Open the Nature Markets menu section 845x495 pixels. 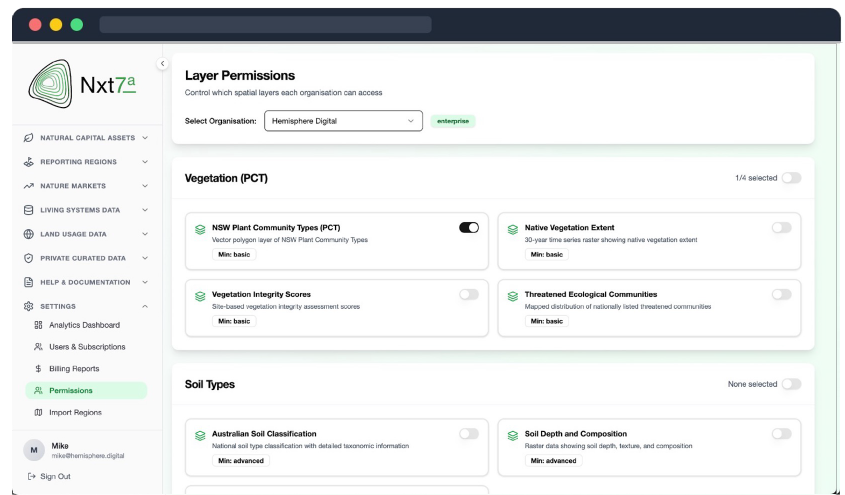[x=86, y=186]
